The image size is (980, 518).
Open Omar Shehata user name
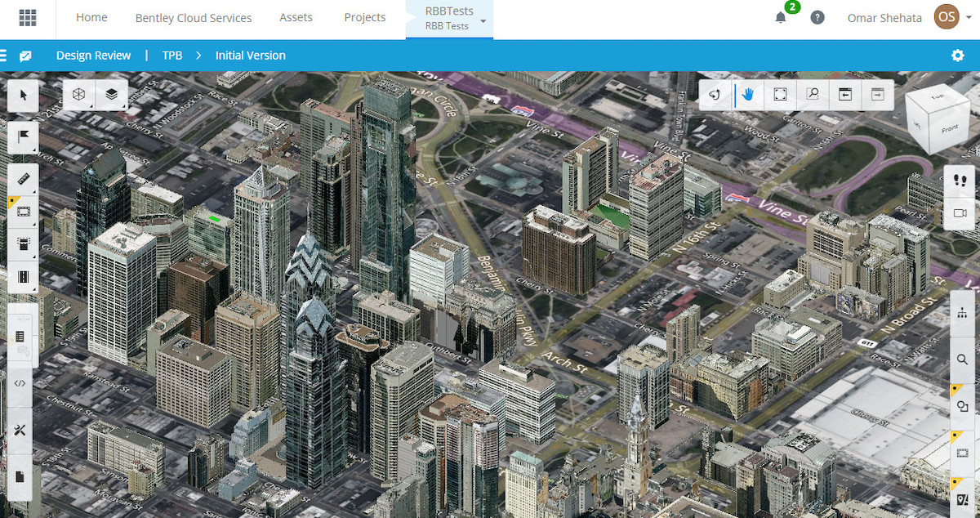coord(884,17)
